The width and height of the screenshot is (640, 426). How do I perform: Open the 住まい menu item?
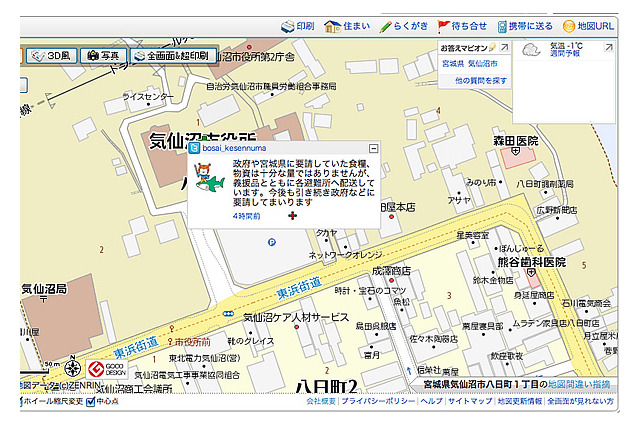click(x=356, y=27)
